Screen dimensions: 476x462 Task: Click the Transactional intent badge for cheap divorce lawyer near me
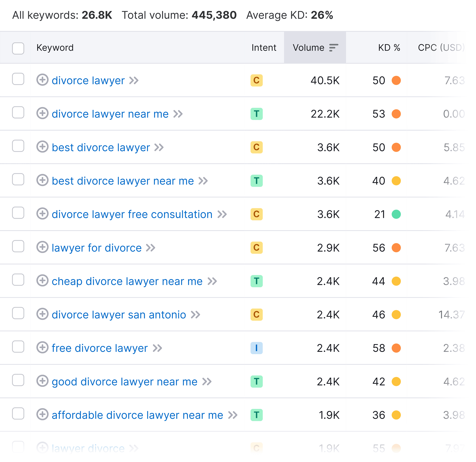tap(256, 281)
